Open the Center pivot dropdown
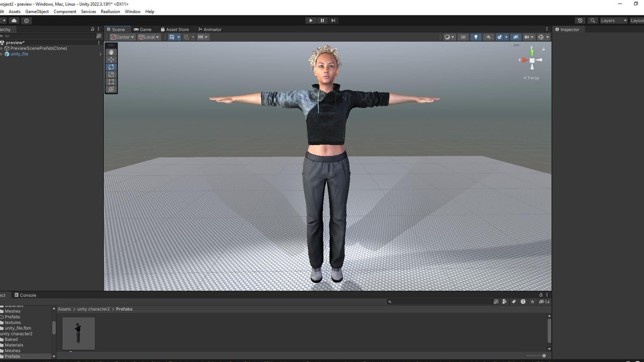Image resolution: width=644 pixels, height=362 pixels. 122,37
